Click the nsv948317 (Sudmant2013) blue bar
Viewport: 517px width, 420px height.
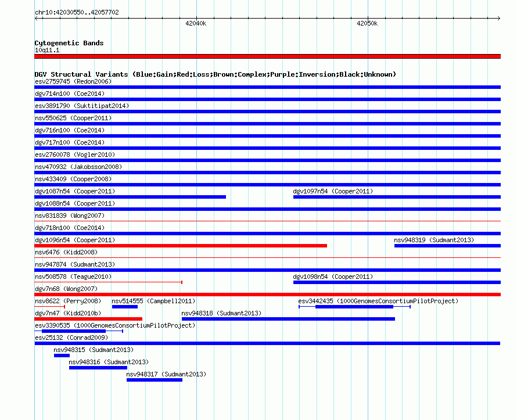(155, 380)
